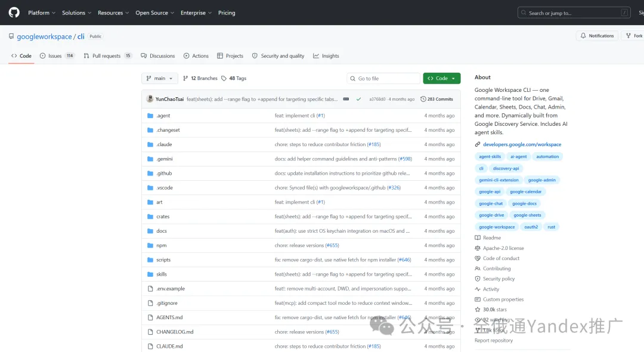
Task: Click the Search or jump to box
Action: coord(574,13)
